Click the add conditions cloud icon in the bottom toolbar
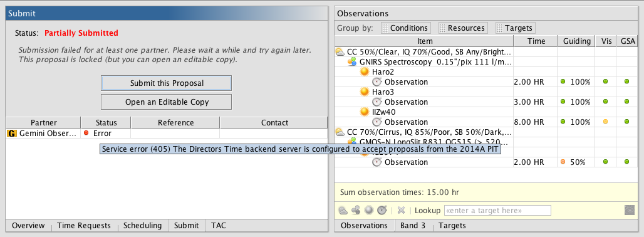 coord(342,210)
